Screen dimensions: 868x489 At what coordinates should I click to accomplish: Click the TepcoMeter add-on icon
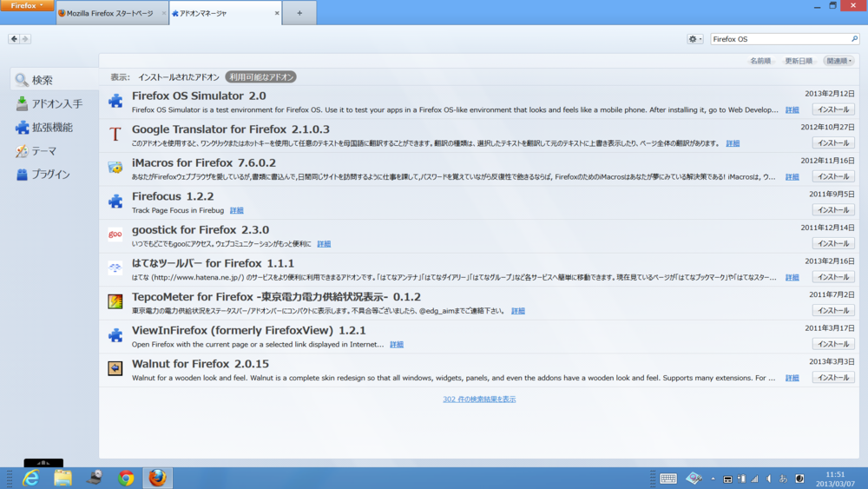115,301
